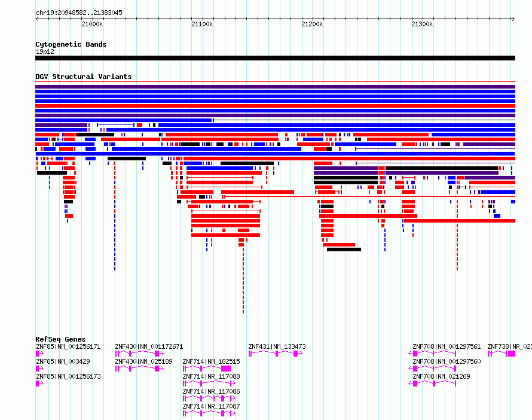Click the 21200k ruler label
532x420 pixels.
click(312, 24)
